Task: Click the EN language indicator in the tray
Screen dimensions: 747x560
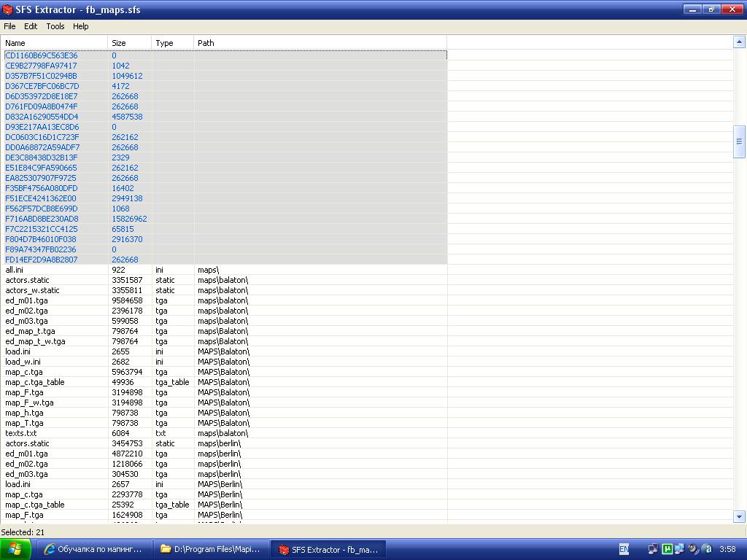Action: click(x=624, y=550)
